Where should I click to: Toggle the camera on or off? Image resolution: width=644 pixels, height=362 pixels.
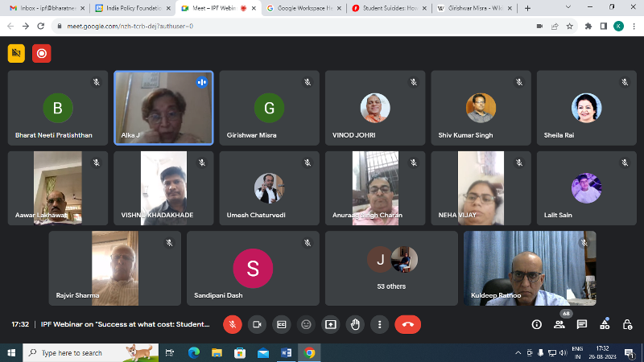[x=258, y=324]
